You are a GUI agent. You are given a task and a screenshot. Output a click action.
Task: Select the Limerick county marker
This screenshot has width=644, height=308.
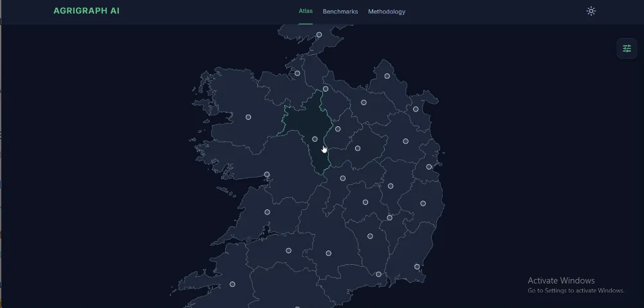coord(289,251)
